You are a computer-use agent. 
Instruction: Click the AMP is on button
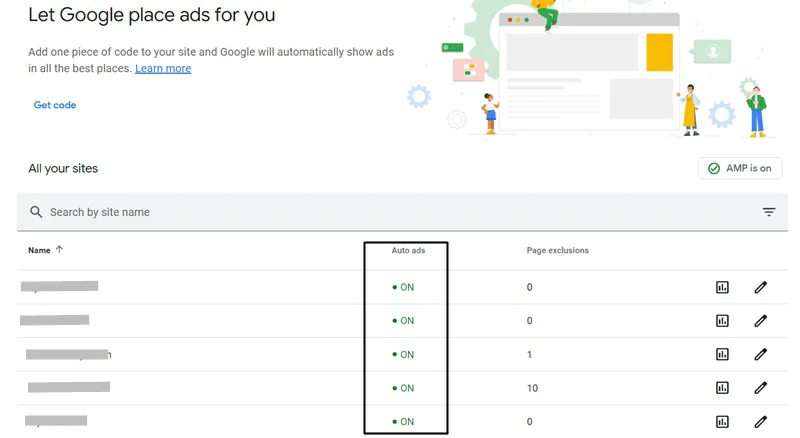click(740, 169)
